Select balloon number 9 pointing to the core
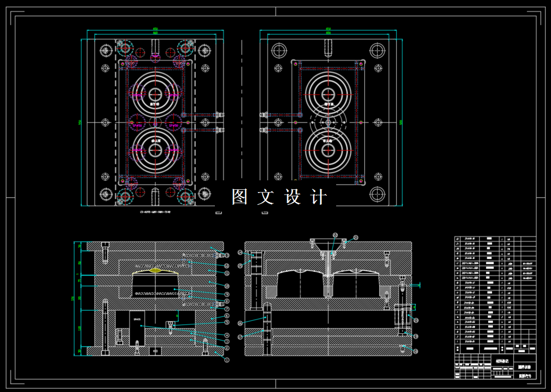Viewport: 551px width, 392px height. click(227, 294)
